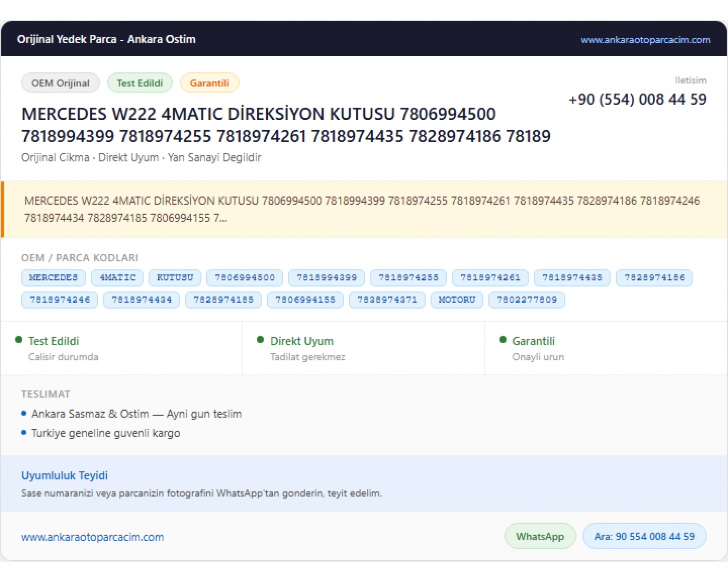Select the MERCEDES code tag
Image resolution: width=728 pixels, height=582 pixels.
(53, 278)
